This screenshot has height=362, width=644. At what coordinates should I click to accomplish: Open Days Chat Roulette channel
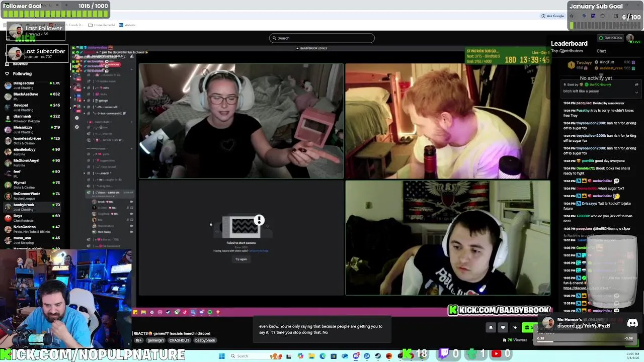(x=33, y=218)
